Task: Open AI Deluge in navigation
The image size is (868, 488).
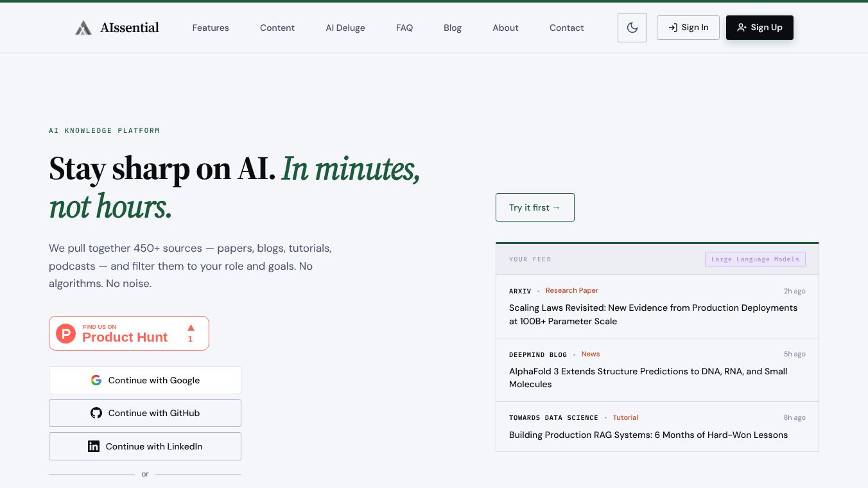Action: tap(345, 28)
